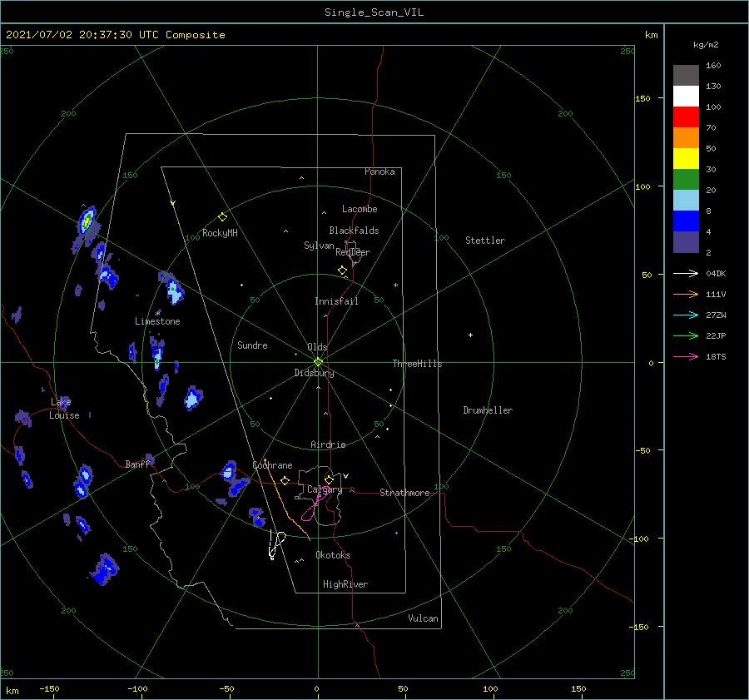The width and height of the screenshot is (749, 700).
Task: Select the blue 4-8 legend color
Action: click(686, 221)
